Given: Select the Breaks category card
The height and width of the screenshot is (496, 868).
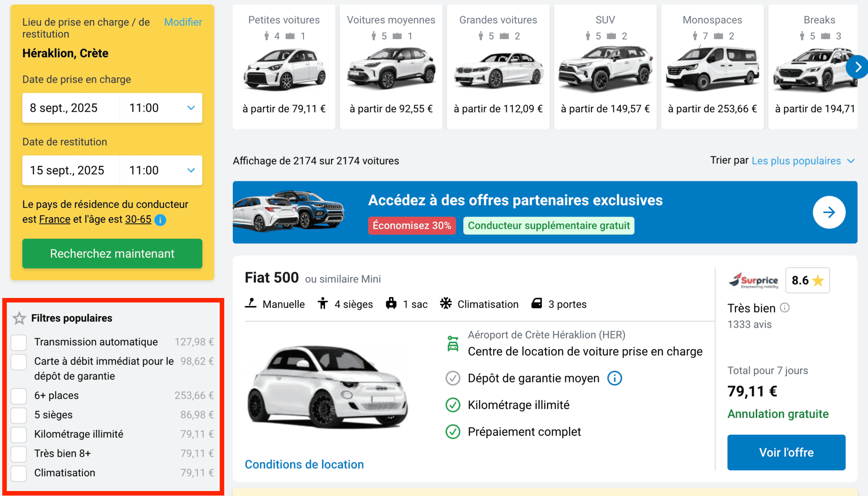Looking at the screenshot, I should [813, 66].
